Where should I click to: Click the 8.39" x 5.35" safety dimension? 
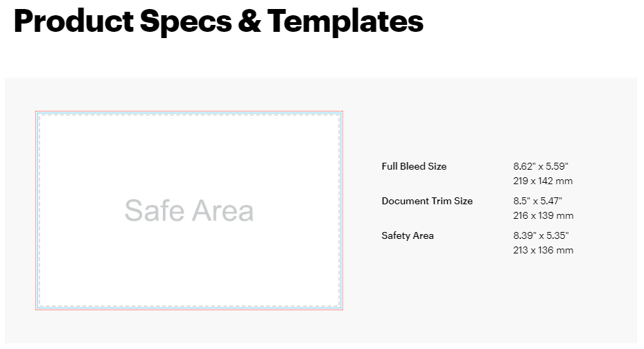[541, 235]
